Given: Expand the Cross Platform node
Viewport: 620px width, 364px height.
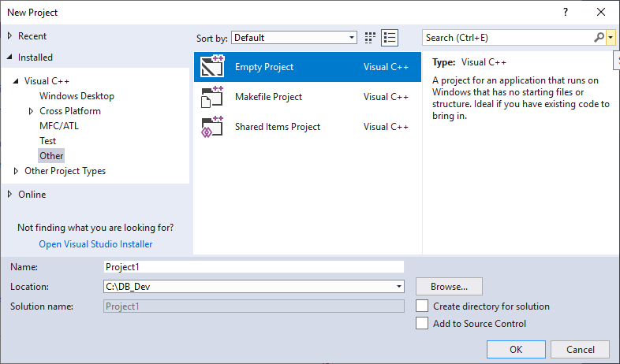Looking at the screenshot, I should 32,111.
